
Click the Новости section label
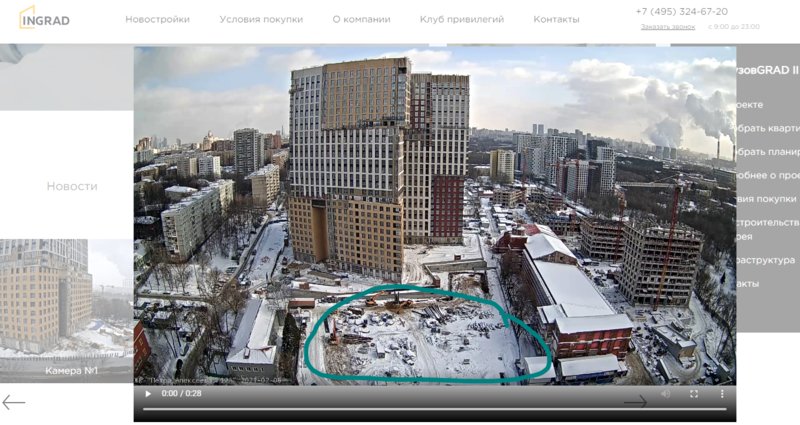[72, 186]
